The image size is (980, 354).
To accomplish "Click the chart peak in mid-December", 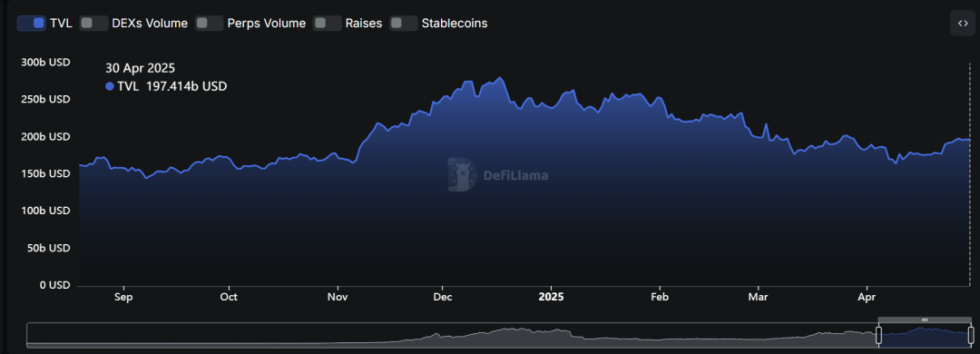I will pos(499,78).
